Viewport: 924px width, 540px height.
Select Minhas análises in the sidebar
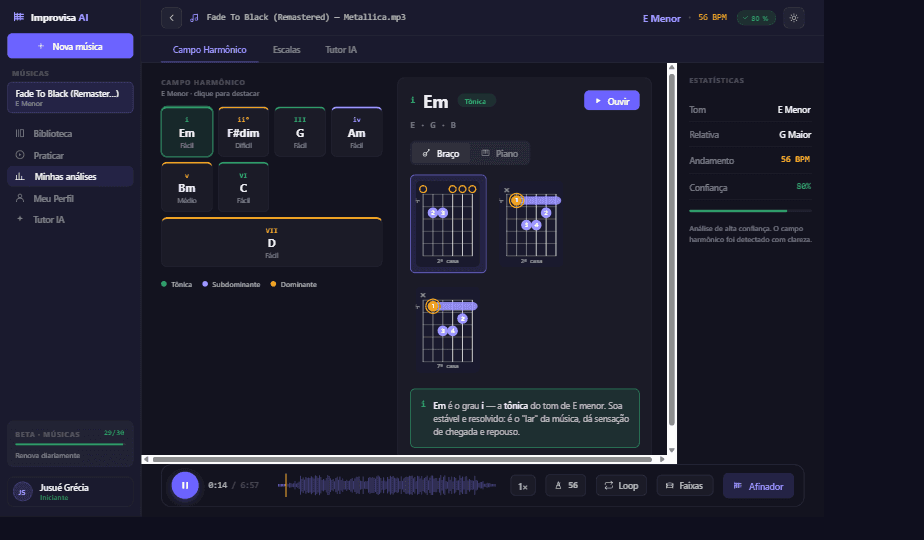[70, 176]
